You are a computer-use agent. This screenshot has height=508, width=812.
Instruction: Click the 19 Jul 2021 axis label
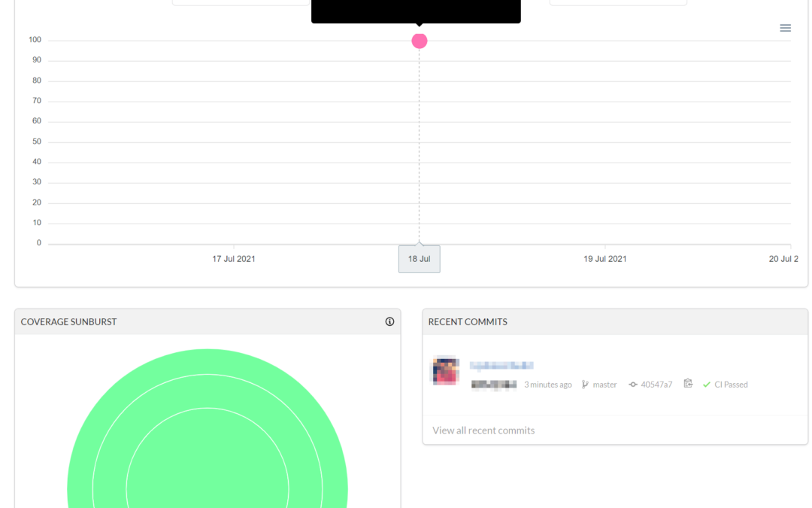[x=605, y=259]
